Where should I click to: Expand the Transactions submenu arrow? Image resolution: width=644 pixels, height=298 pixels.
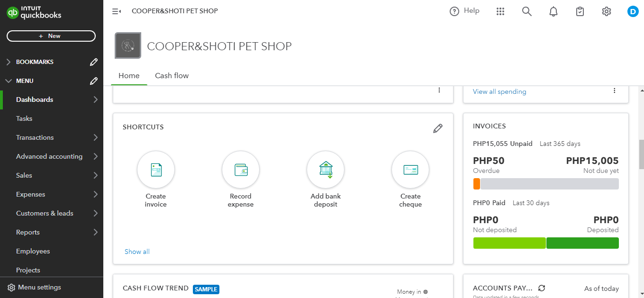96,137
